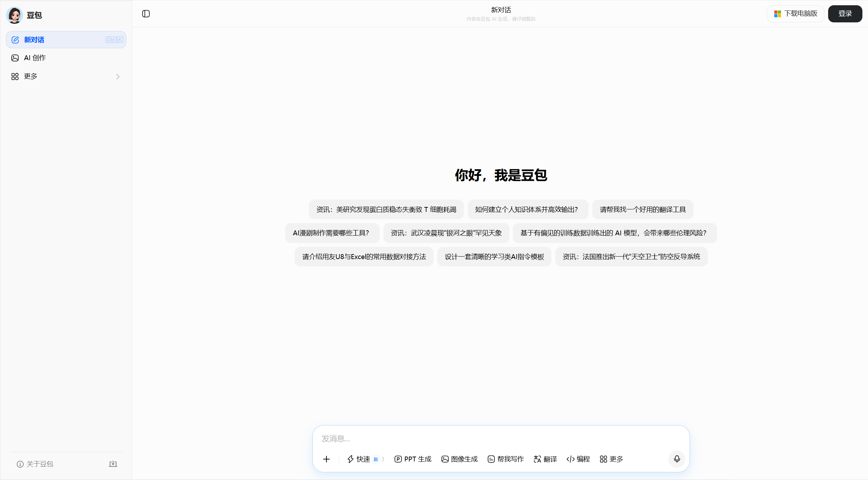The image size is (868, 480).
Task: Open the 快速 mode selector chevron
Action: click(383, 459)
